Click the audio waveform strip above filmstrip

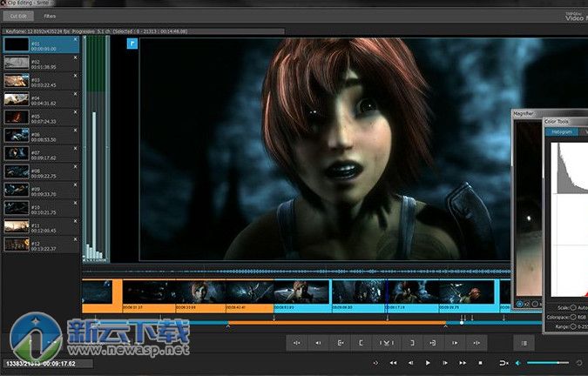pos(296,272)
